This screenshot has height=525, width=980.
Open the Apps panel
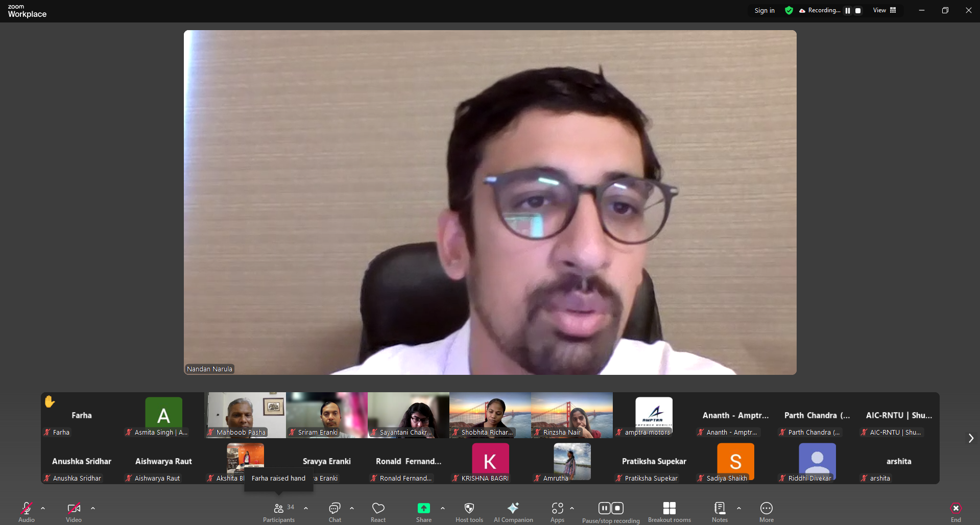point(557,512)
